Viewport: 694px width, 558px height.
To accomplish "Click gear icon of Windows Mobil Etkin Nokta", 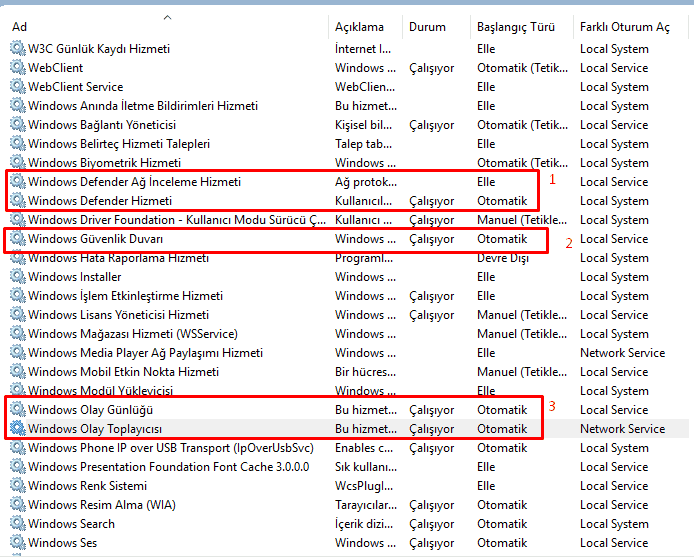I will pyautogui.click(x=18, y=371).
